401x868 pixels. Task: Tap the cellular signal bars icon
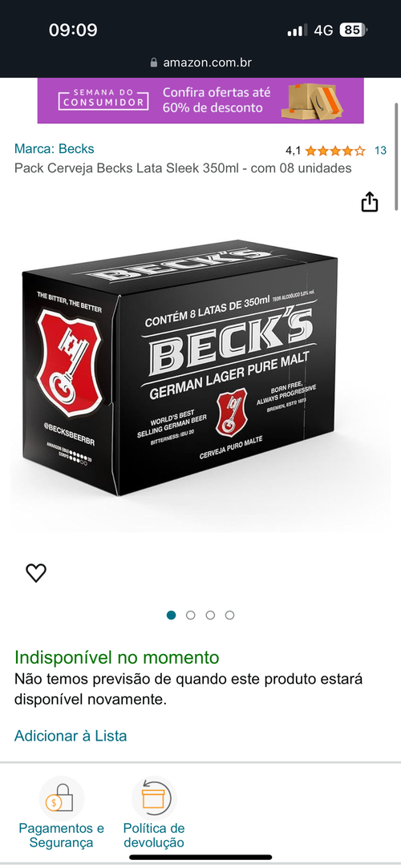[x=297, y=30]
